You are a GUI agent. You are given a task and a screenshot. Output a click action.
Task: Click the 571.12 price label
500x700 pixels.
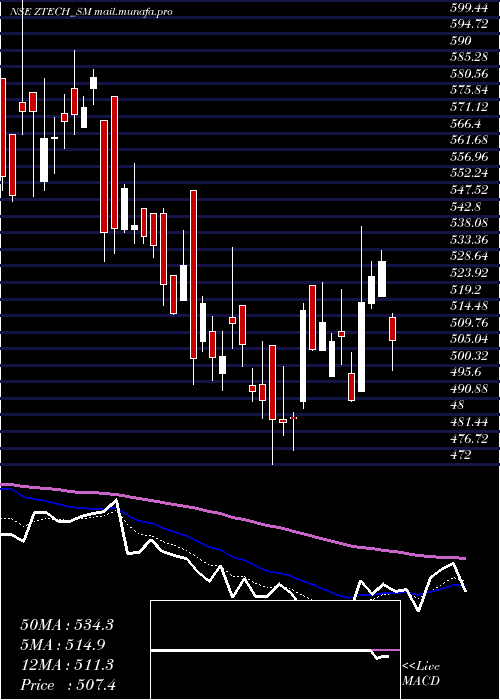(x=468, y=107)
